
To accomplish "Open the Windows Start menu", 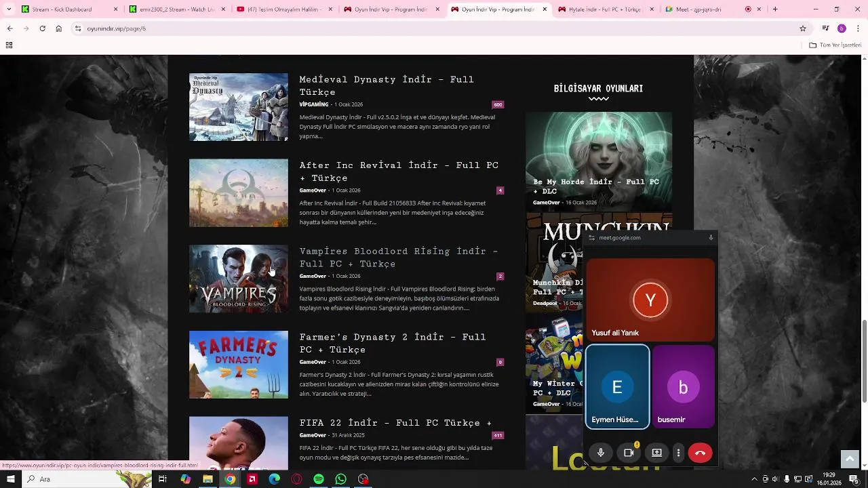I will point(11,479).
